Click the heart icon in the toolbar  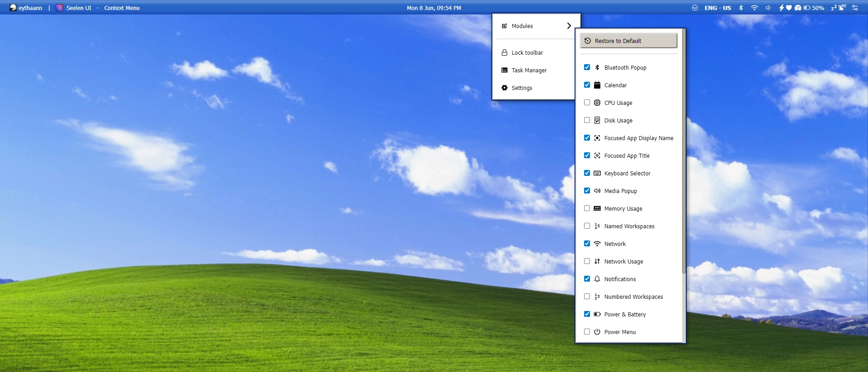pos(789,8)
